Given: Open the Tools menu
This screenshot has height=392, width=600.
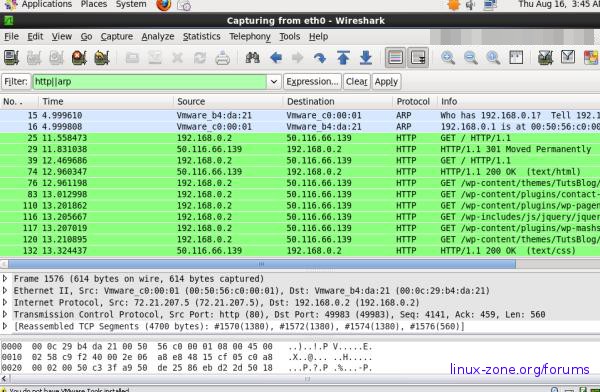Looking at the screenshot, I should [290, 36].
